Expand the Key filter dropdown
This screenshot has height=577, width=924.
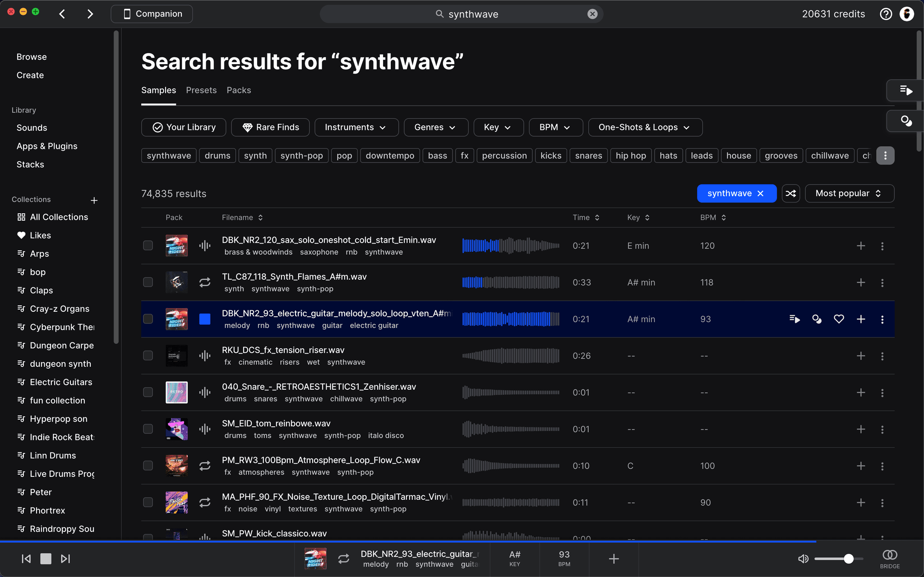(499, 127)
